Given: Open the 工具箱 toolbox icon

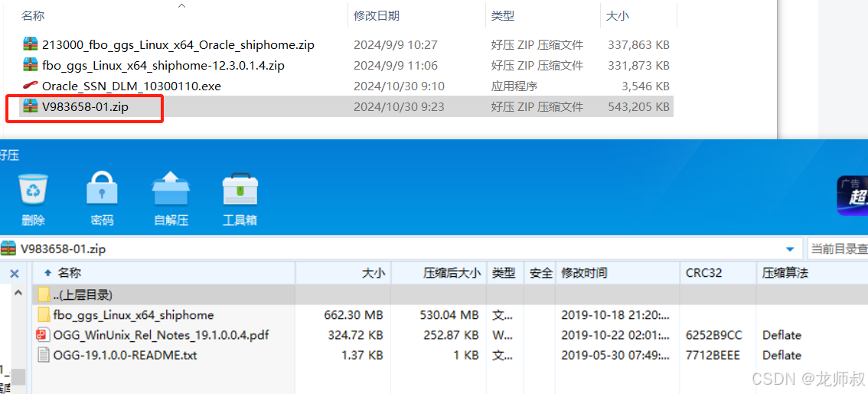Looking at the screenshot, I should 240,190.
